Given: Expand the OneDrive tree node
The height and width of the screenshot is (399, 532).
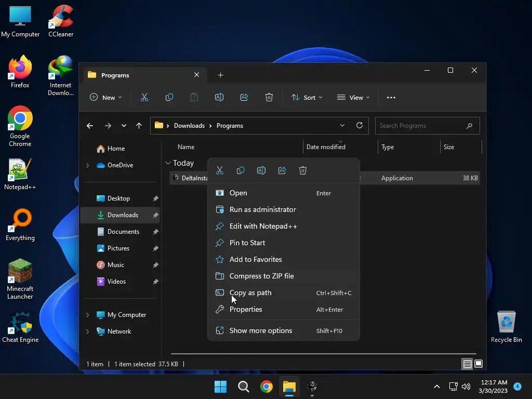Looking at the screenshot, I should click(87, 165).
